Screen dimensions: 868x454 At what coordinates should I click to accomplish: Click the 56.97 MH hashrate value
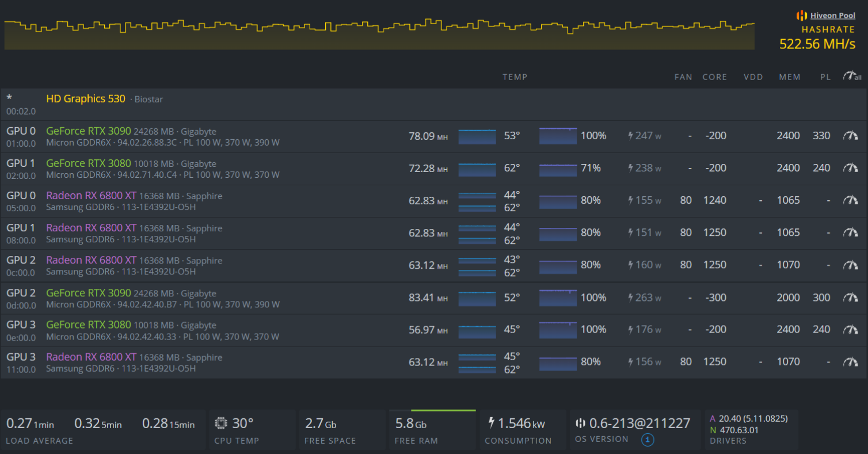click(428, 330)
